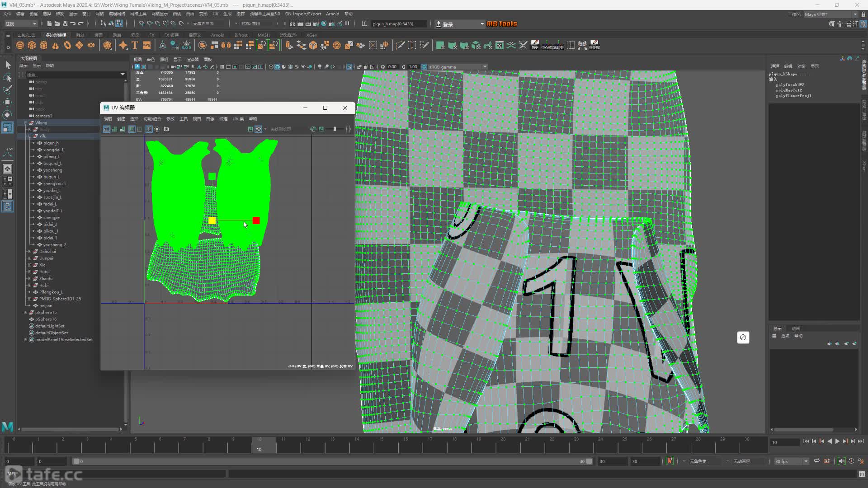Expand the Dunpai group in outliner

29,258
